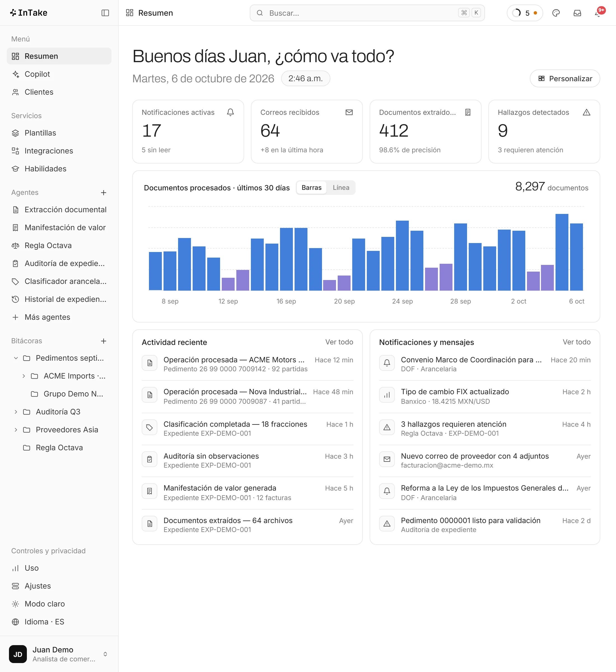The width and height of the screenshot is (616, 672).
Task: Click the bar-chart icon beside Tipo de cambio FIX
Action: point(387,395)
